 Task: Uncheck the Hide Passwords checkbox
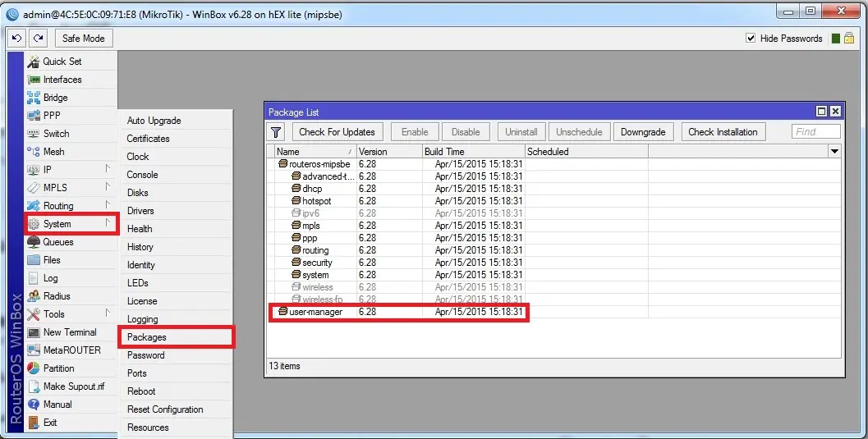coord(751,38)
